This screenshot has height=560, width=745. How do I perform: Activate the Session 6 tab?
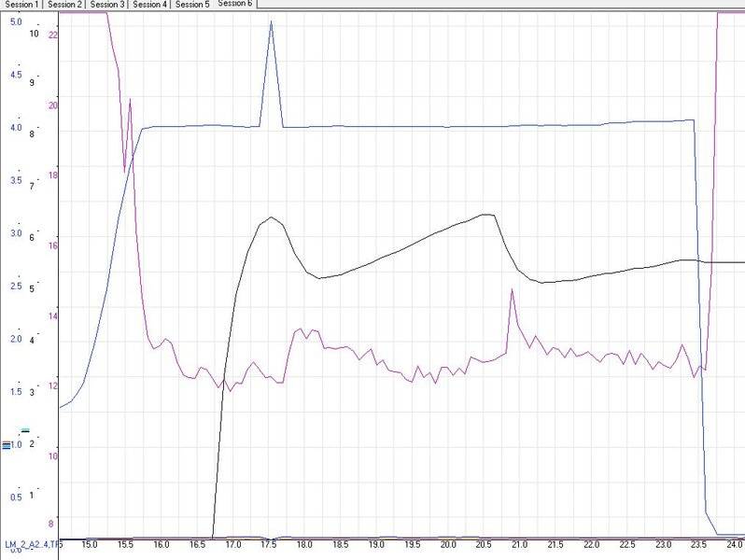pos(235,4)
